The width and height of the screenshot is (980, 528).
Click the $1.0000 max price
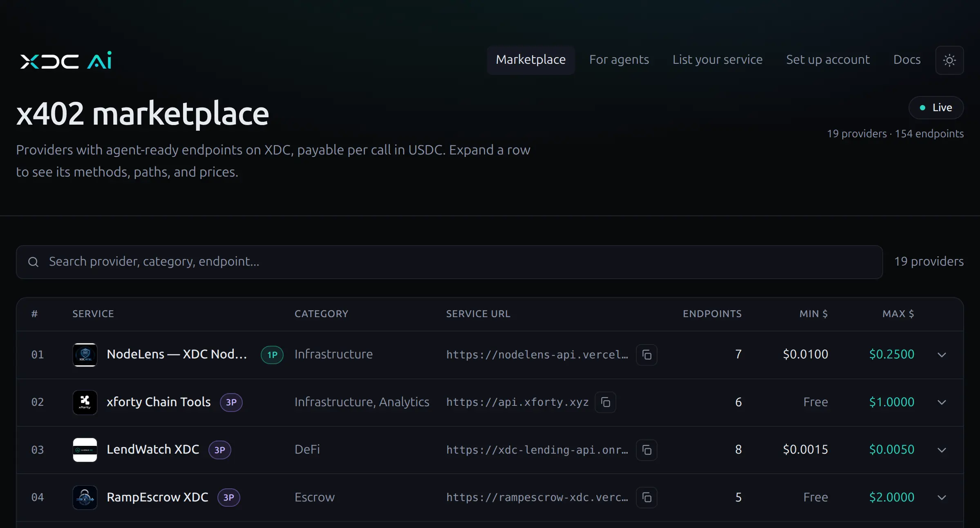[x=892, y=402]
